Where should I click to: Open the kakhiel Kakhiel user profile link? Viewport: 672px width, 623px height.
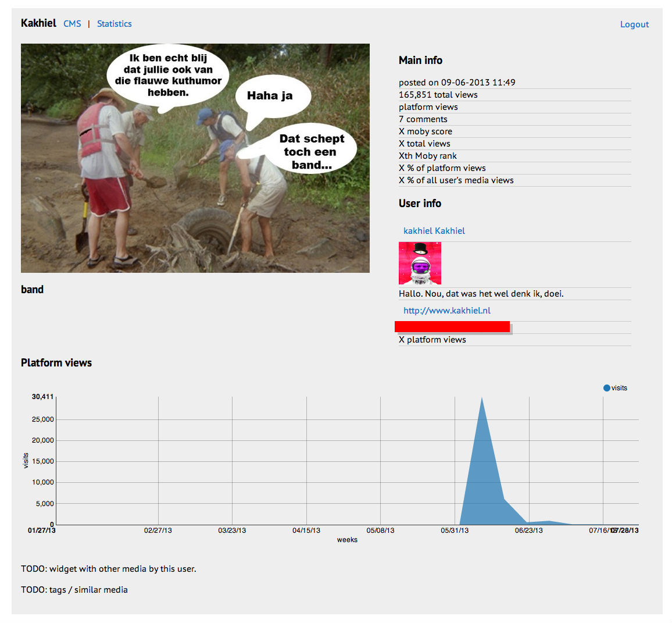coord(434,231)
